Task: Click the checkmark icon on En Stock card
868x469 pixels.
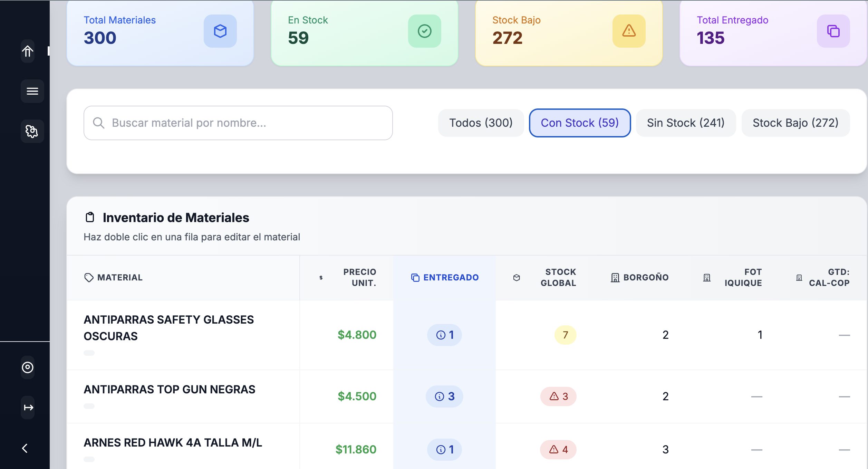Action: click(424, 31)
